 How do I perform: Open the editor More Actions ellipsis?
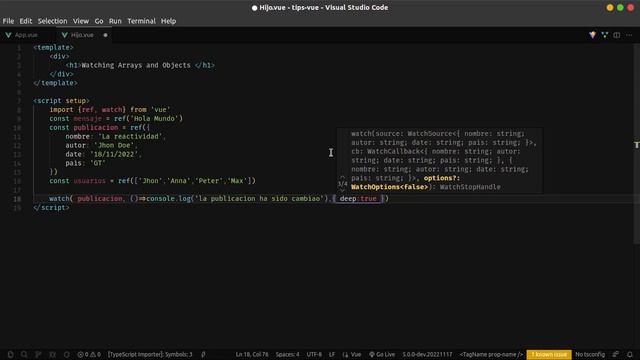point(629,35)
